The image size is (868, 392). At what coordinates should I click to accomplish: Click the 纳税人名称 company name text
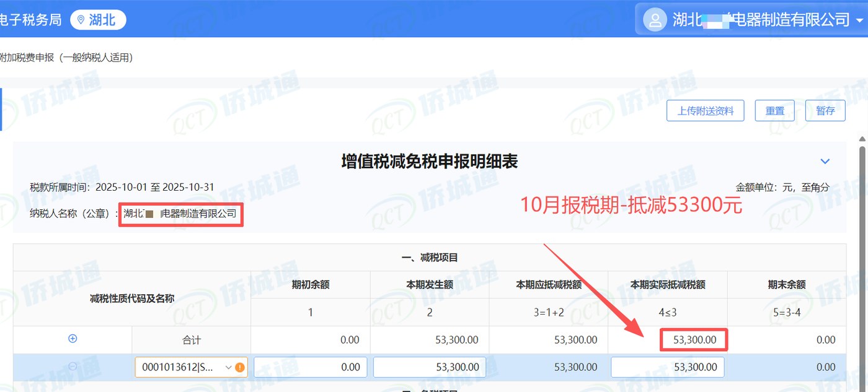180,214
